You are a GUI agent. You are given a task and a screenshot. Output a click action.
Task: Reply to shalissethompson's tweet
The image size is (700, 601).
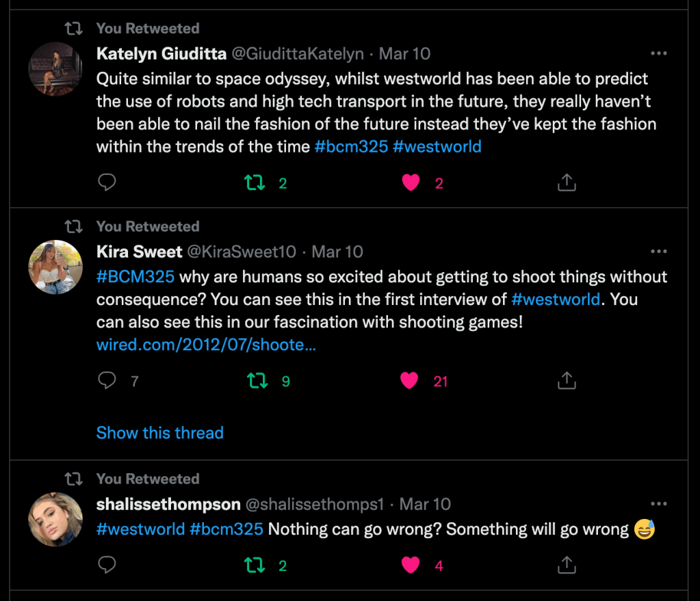[x=107, y=565]
